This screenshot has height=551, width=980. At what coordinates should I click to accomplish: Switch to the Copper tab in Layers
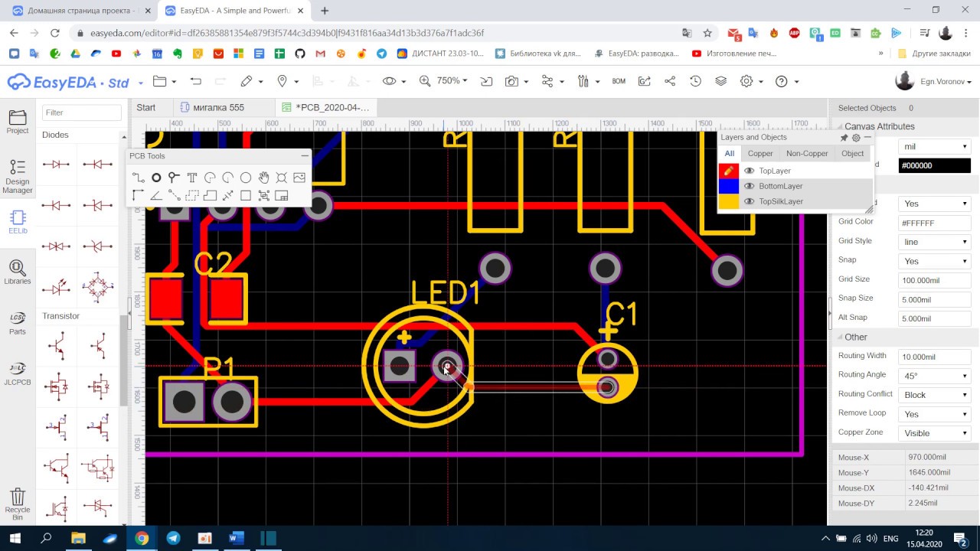tap(760, 154)
